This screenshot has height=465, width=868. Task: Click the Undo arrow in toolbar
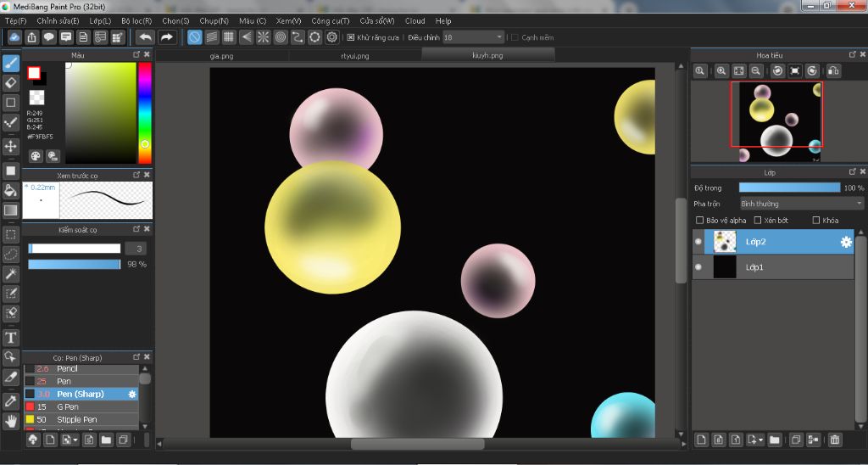[145, 37]
